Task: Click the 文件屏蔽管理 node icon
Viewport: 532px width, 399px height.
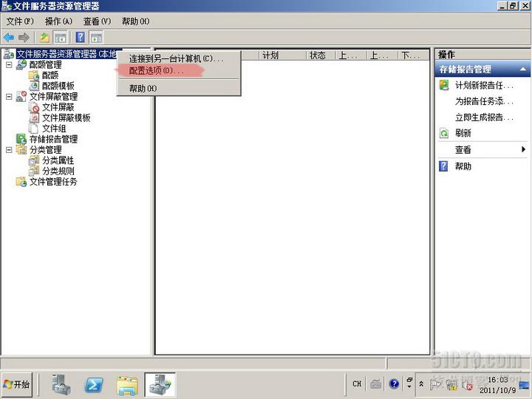Action: click(21, 96)
